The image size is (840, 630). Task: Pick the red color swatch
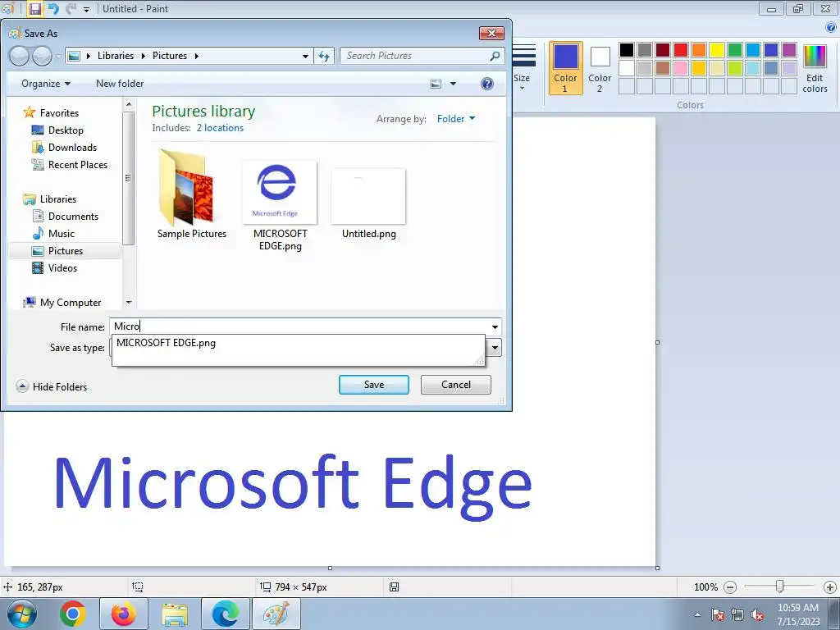pos(681,50)
